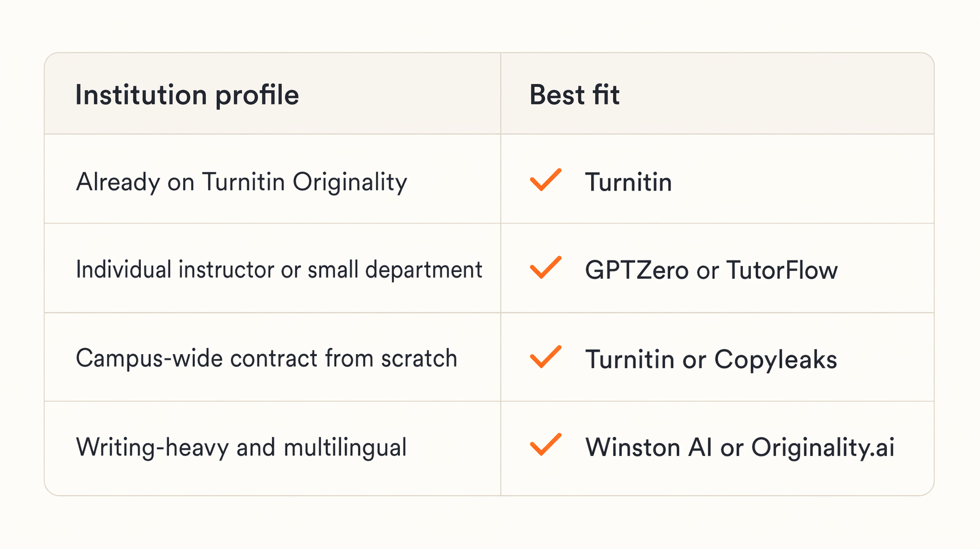Click the Turnitin text in first row
The height and width of the screenshot is (549, 980).
(x=628, y=183)
